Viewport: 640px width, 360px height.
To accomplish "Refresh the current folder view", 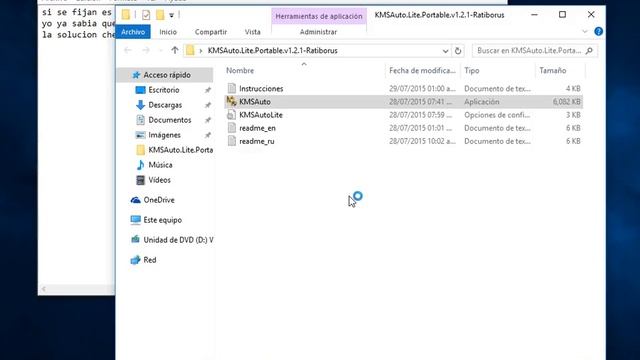I will coord(458,51).
